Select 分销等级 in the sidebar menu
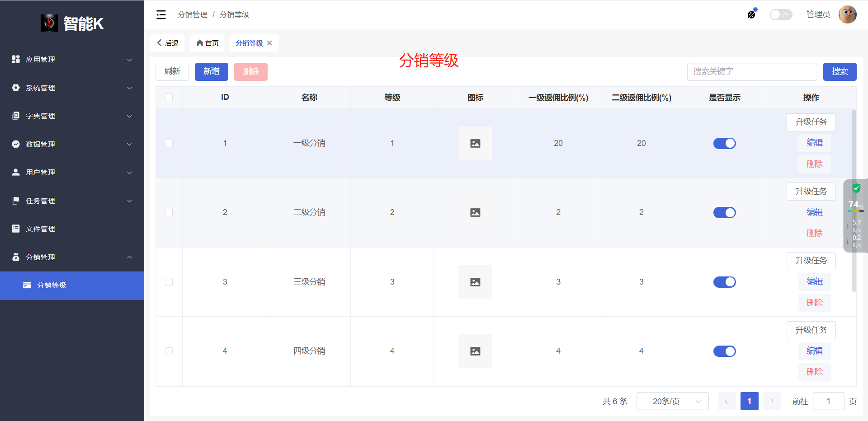The height and width of the screenshot is (421, 868). (x=52, y=285)
